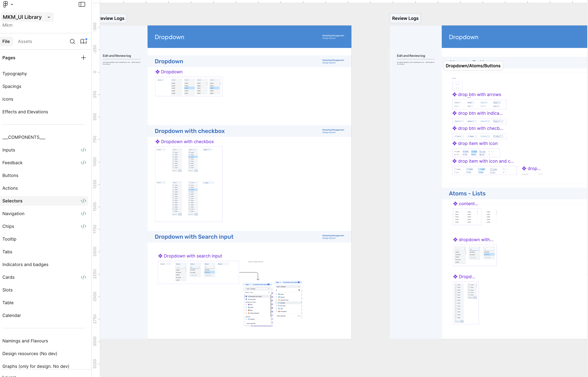Click the dev code icon next to Inputs
Image resolution: width=588 pixels, height=377 pixels.
click(x=83, y=150)
